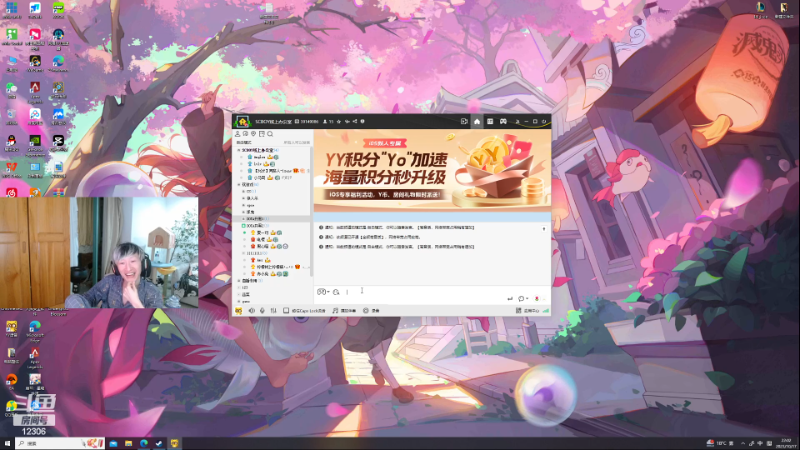
Task: Click the first system notice in the chat area
Action: (x=397, y=228)
